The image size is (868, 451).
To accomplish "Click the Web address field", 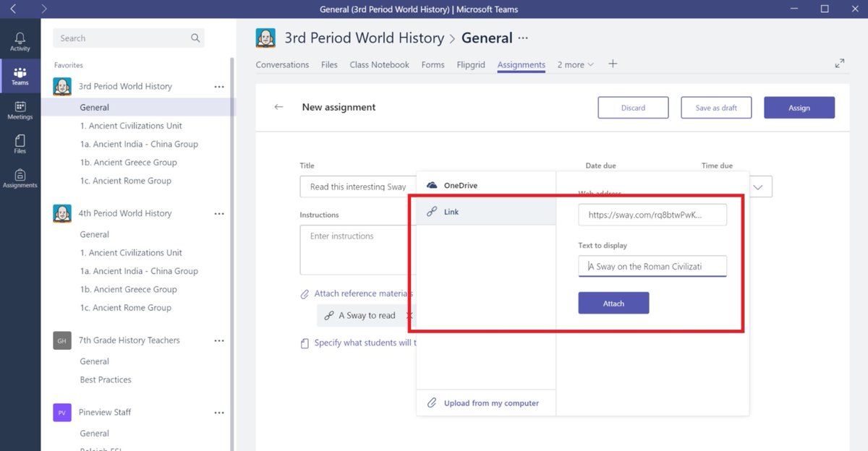I will click(x=652, y=215).
